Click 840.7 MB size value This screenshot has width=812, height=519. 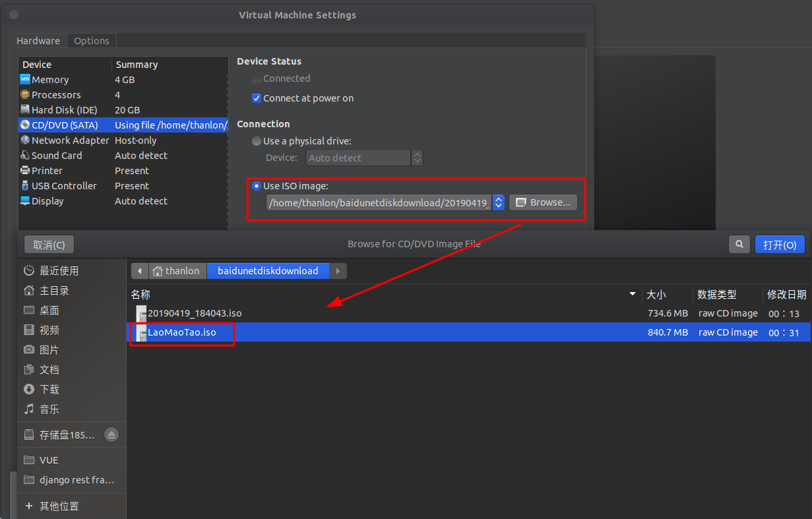coord(668,333)
